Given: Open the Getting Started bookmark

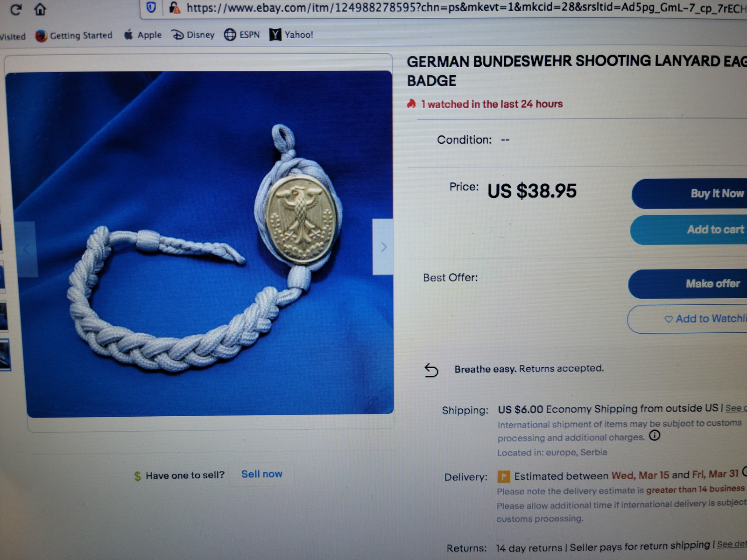Looking at the screenshot, I should pos(74,35).
